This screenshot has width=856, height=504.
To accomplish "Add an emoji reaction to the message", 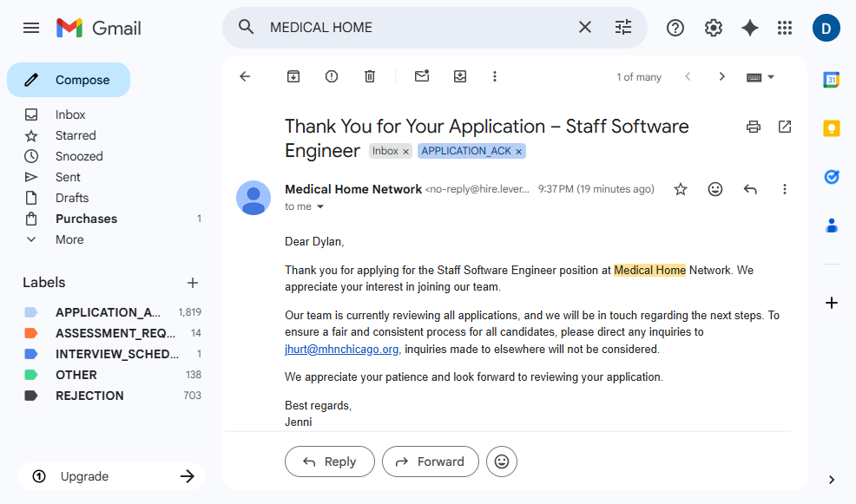I will click(715, 189).
